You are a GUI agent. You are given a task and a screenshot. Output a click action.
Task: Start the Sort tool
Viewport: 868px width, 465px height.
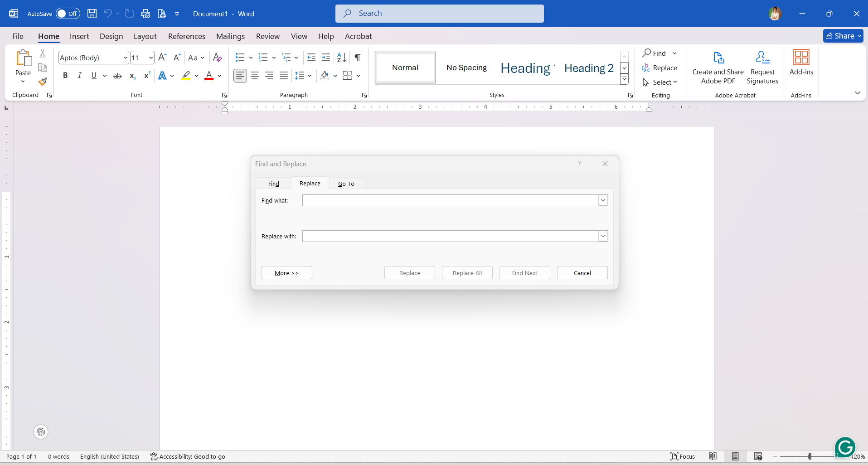(x=341, y=58)
